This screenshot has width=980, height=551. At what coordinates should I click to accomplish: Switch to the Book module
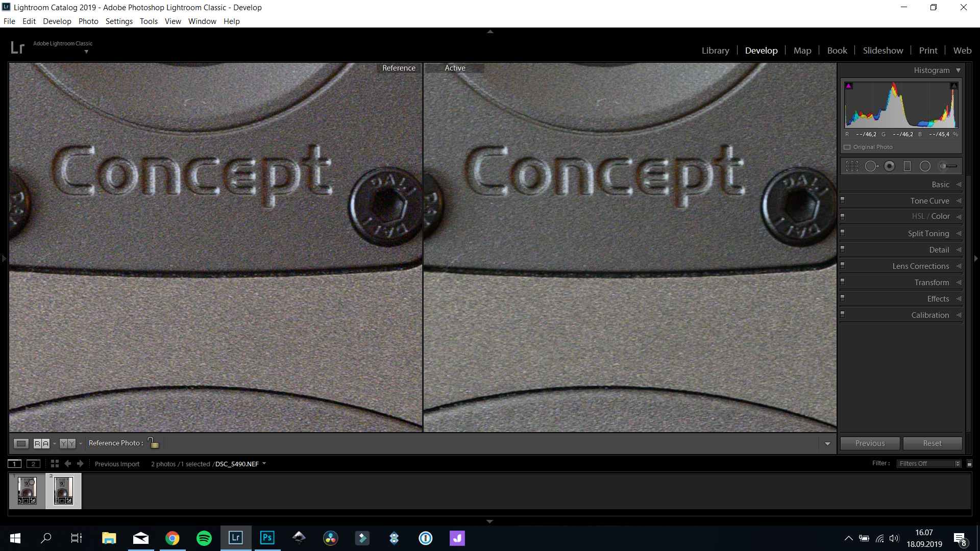tap(837, 51)
